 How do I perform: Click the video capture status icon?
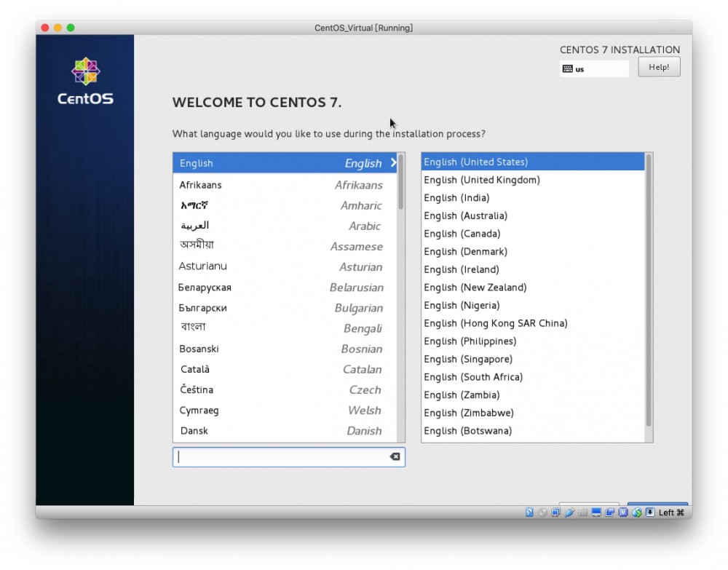point(609,512)
